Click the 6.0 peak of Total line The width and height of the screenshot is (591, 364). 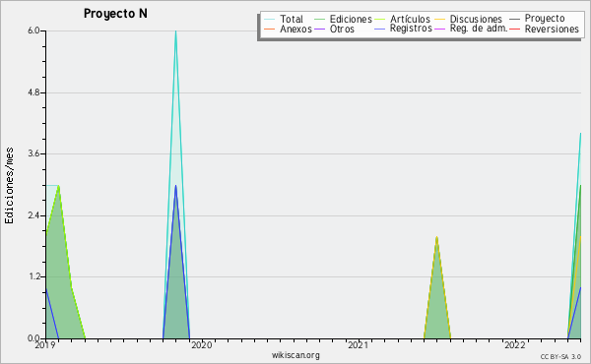pyautogui.click(x=175, y=31)
